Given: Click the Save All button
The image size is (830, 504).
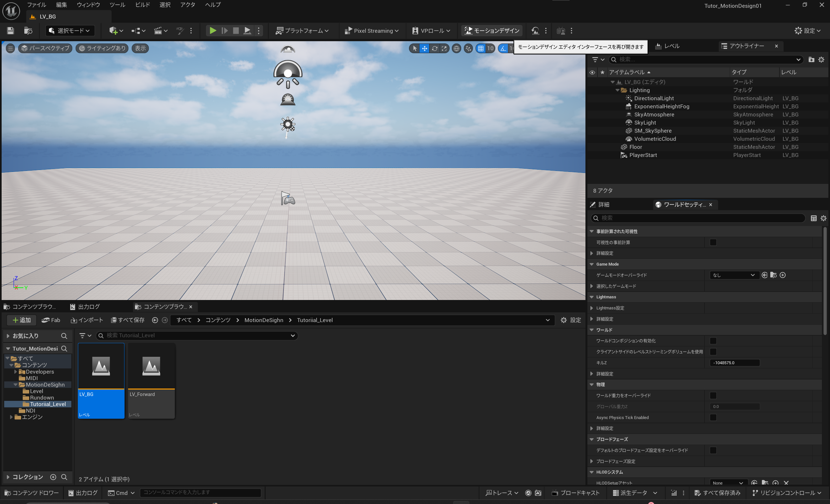Looking at the screenshot, I should (128, 320).
